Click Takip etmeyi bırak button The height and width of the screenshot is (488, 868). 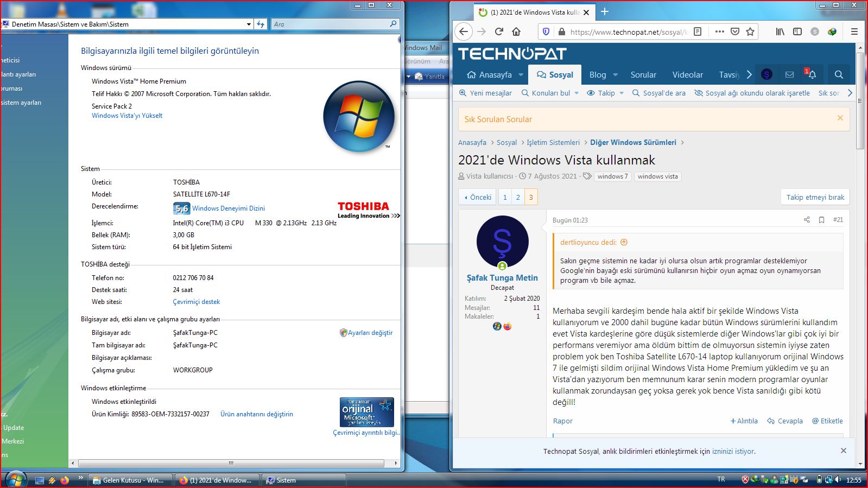click(x=815, y=197)
